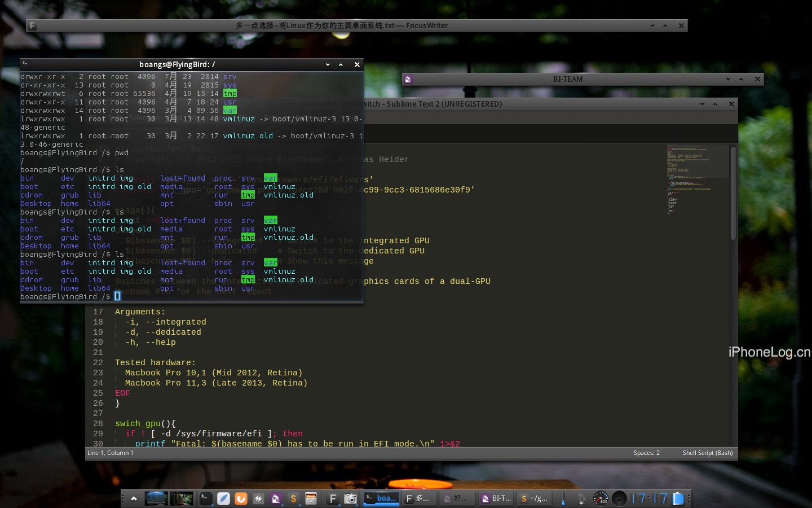The width and height of the screenshot is (812, 508).
Task: Switch to the first workspace thumbnail
Action: click(x=156, y=498)
